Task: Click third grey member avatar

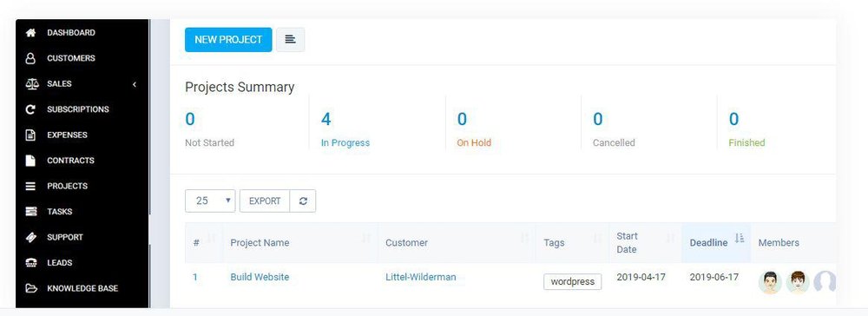Action: click(825, 282)
